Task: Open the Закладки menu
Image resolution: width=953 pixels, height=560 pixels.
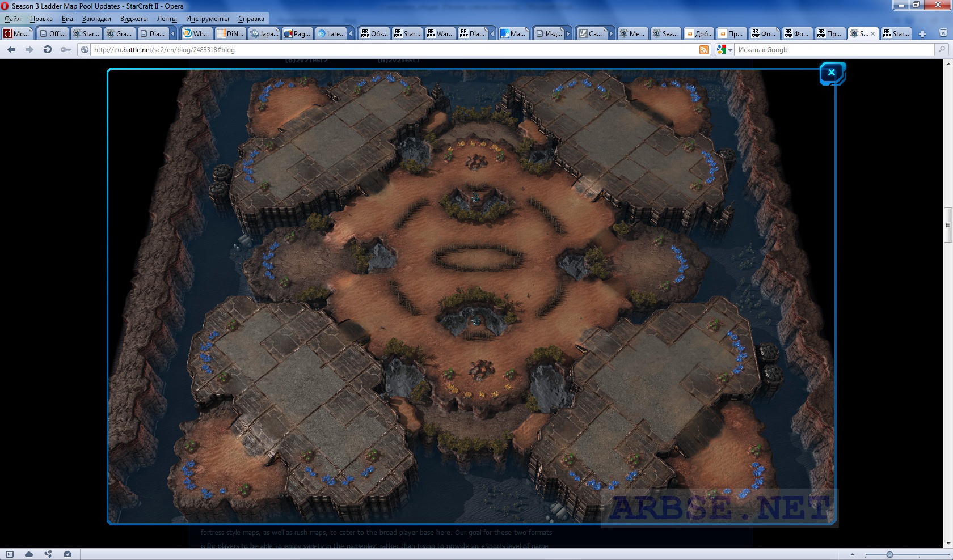Action: pos(96,19)
